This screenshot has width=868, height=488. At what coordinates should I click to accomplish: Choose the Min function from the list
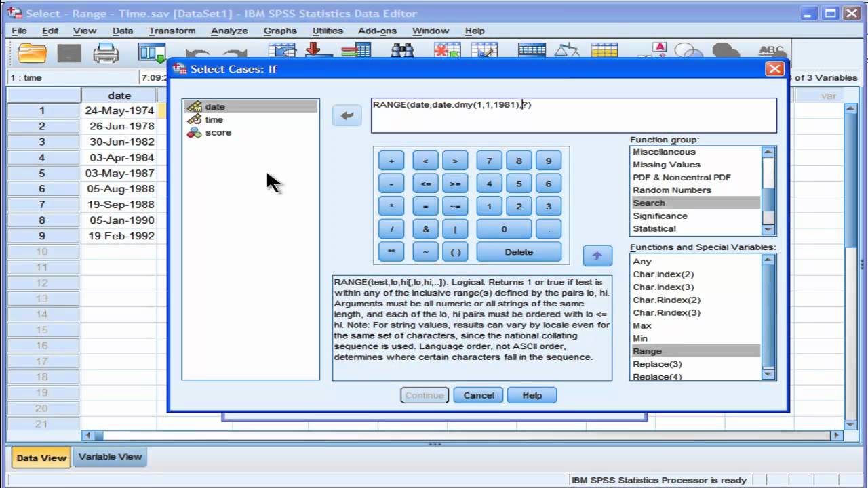click(x=695, y=339)
